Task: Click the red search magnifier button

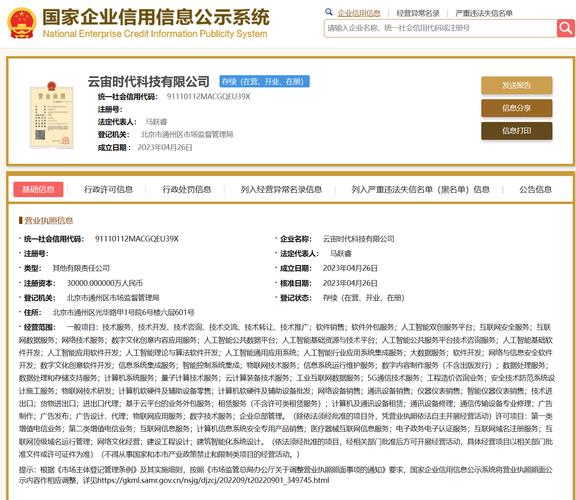Action: pyautogui.click(x=566, y=28)
